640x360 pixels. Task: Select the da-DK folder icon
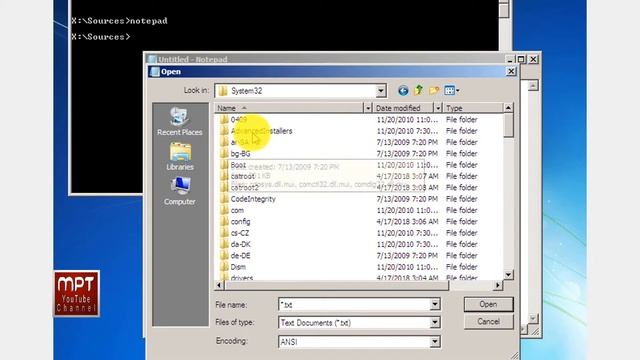coord(224,244)
